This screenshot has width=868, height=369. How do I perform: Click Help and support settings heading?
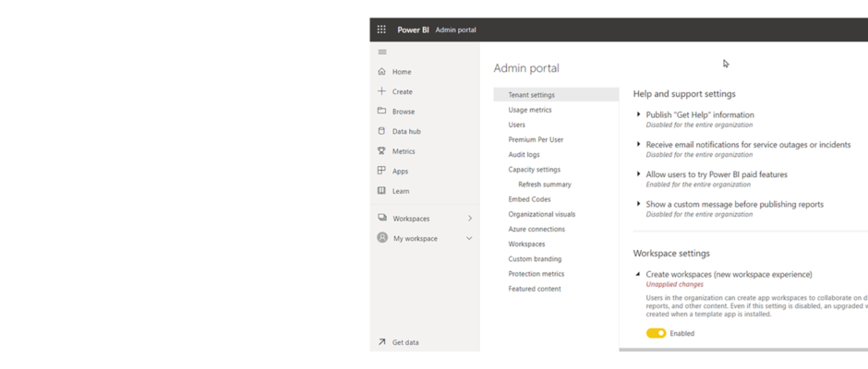pos(684,94)
